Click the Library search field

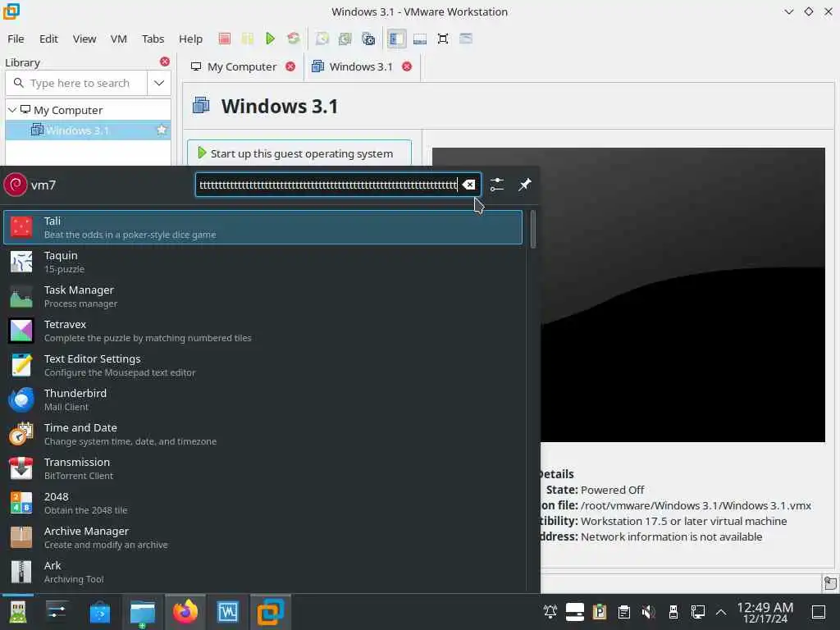point(76,83)
